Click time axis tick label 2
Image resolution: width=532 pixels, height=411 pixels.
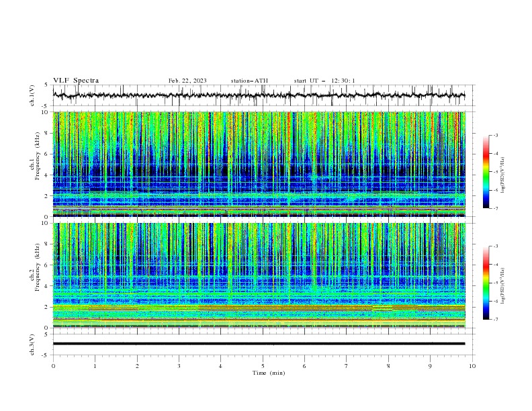(137, 366)
